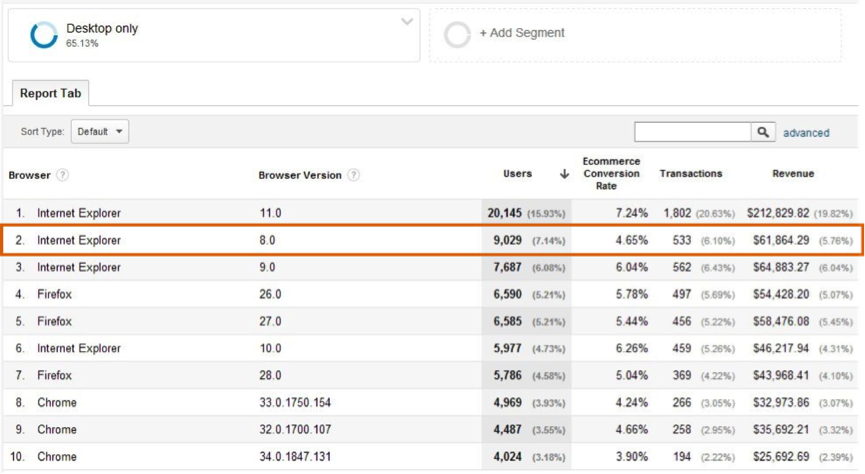Sort by Revenue column header
The width and height of the screenshot is (865, 474).
click(x=793, y=174)
